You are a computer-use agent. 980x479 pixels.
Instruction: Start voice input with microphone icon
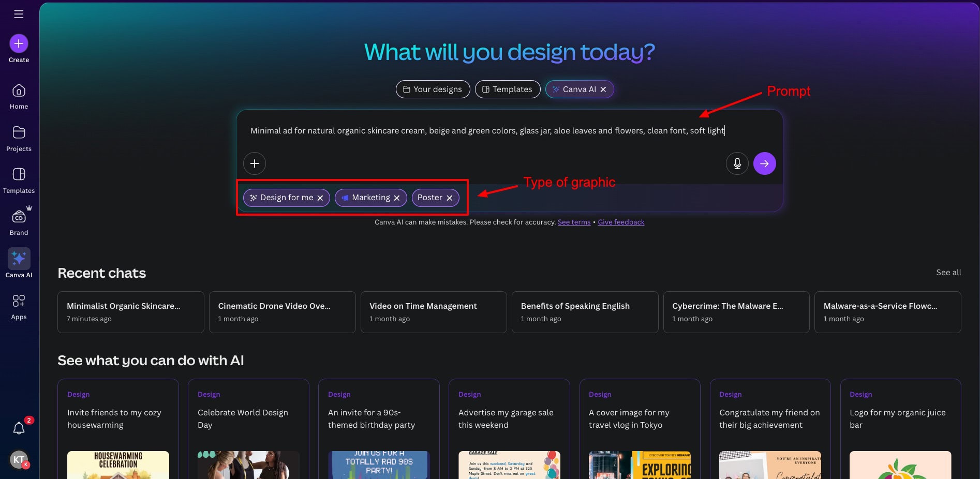pos(737,163)
